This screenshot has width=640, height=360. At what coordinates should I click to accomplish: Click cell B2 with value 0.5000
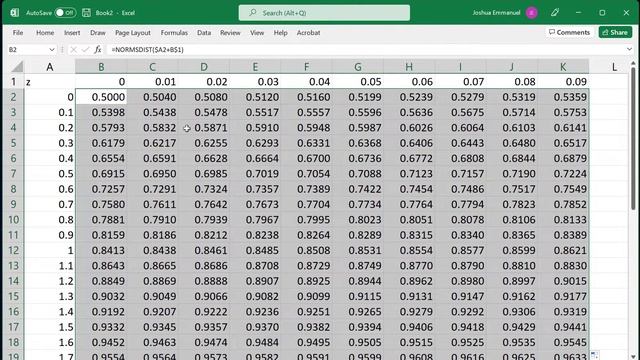(x=101, y=97)
